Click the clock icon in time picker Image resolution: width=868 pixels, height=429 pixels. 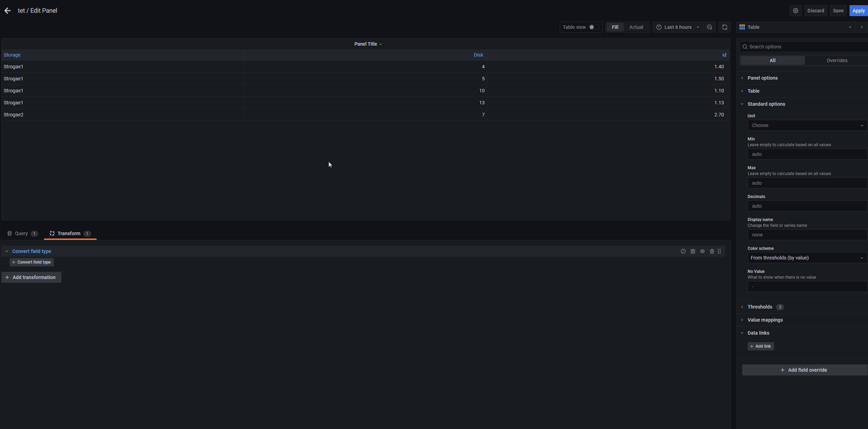pos(659,27)
